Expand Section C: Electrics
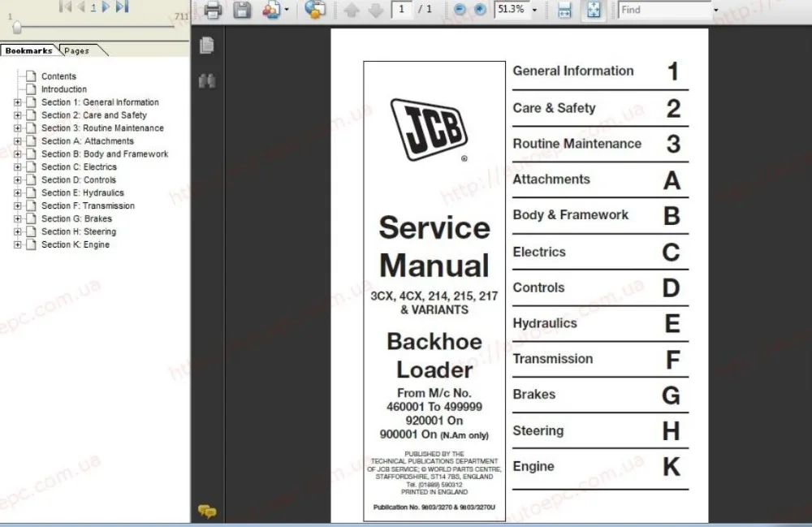Image resolution: width=812 pixels, height=527 pixels. point(18,167)
